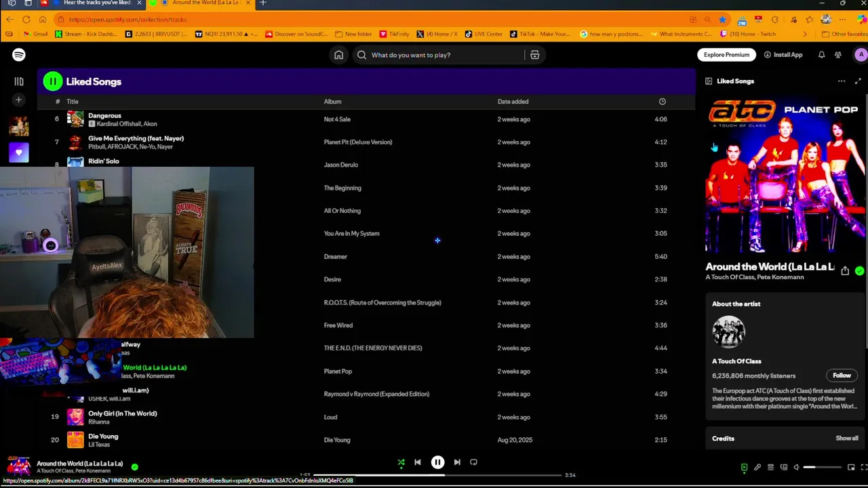Click the now playing album thumbnail in player bar
868x488 pixels.
pos(18,467)
